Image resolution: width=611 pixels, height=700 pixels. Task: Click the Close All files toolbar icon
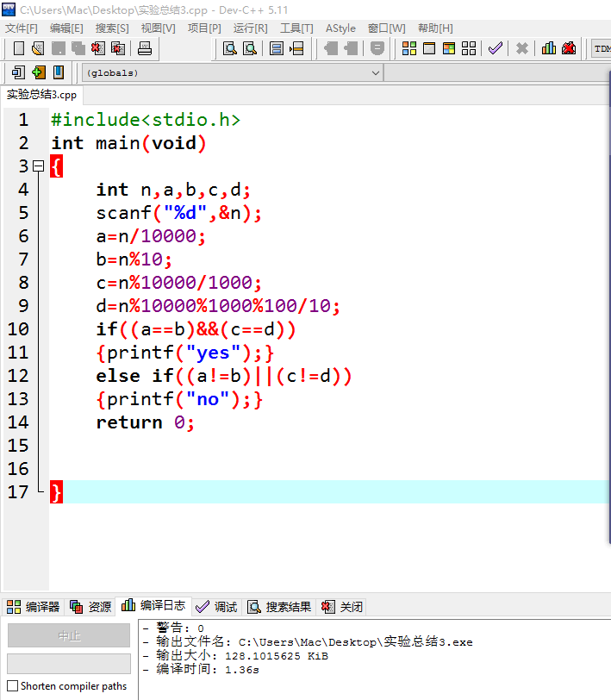[x=118, y=48]
